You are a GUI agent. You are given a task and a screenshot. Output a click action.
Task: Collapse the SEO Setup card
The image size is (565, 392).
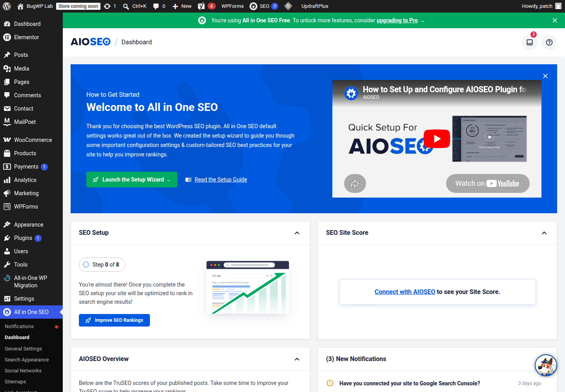(297, 233)
